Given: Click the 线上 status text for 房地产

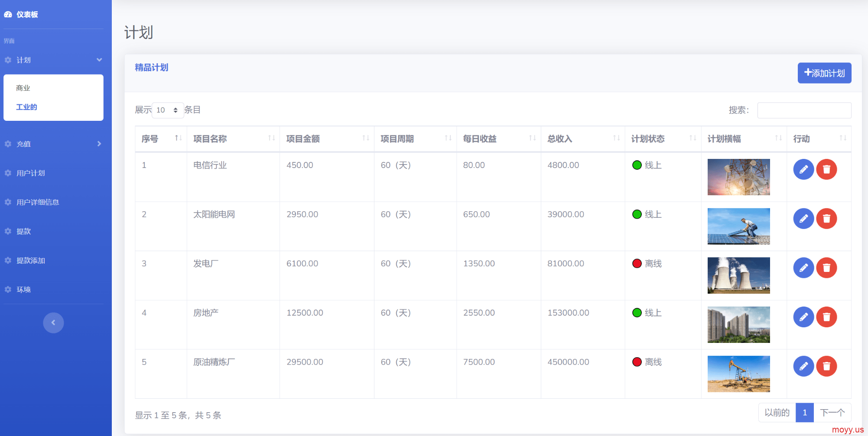Looking at the screenshot, I should [x=653, y=313].
